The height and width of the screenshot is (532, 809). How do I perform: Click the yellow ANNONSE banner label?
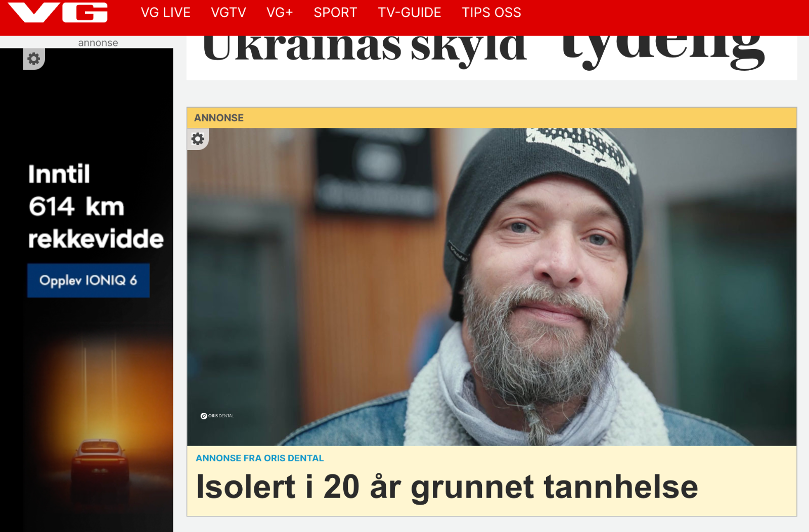click(x=219, y=118)
